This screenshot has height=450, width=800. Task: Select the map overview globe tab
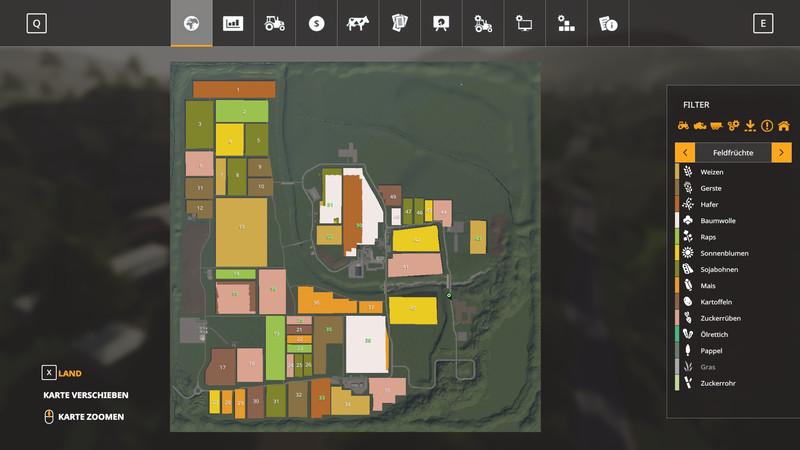click(x=191, y=24)
